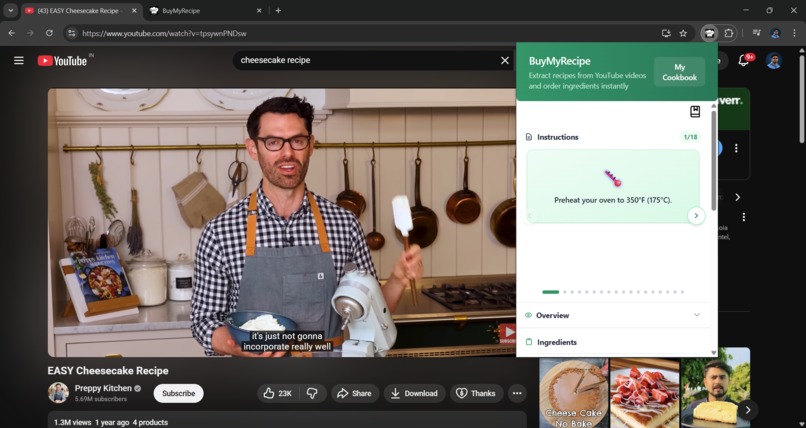The width and height of the screenshot is (806, 428).
Task: Open the YouTube hamburger guide menu
Action: (19, 61)
